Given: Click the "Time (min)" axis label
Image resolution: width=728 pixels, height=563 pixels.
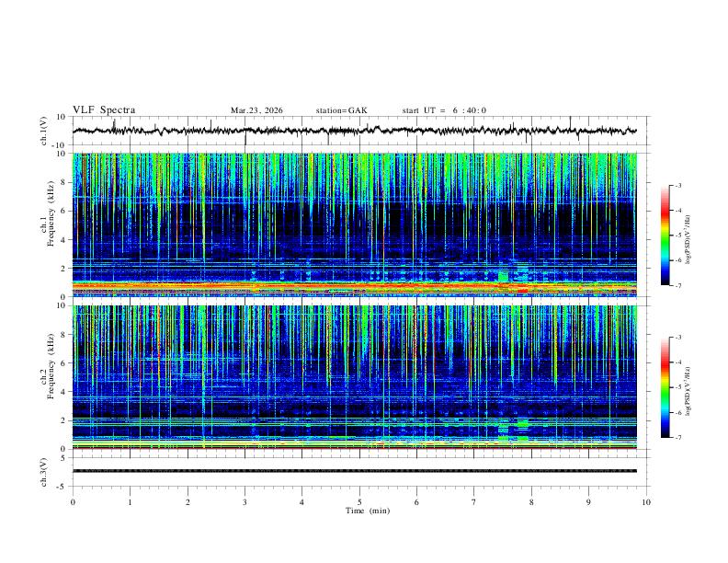Looking at the screenshot, I should (x=368, y=511).
